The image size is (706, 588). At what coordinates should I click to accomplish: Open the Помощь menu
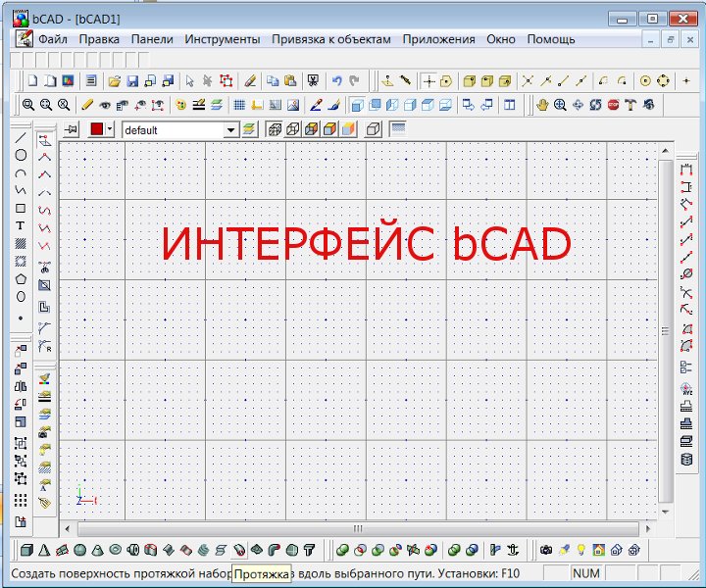click(x=551, y=39)
